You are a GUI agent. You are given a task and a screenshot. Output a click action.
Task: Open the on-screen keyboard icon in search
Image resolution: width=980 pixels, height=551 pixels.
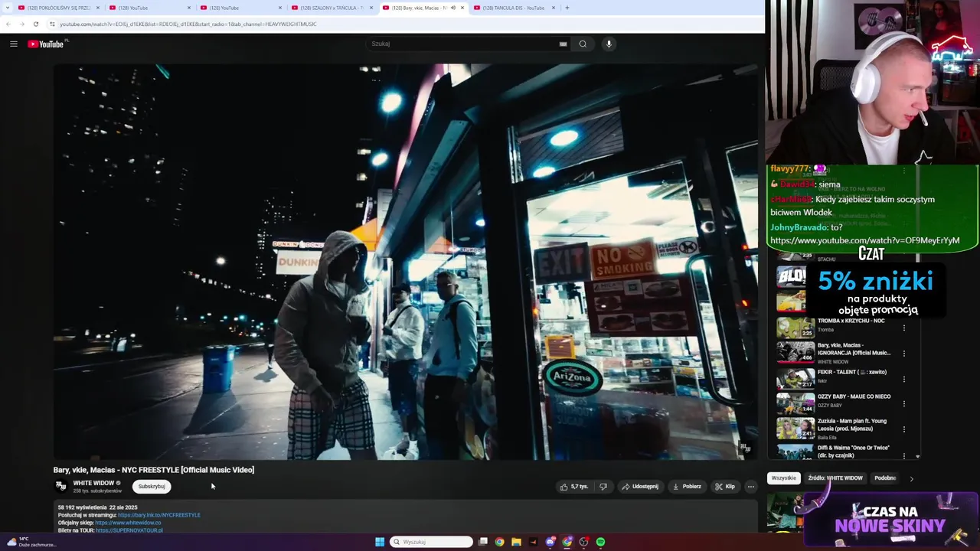[x=563, y=44]
